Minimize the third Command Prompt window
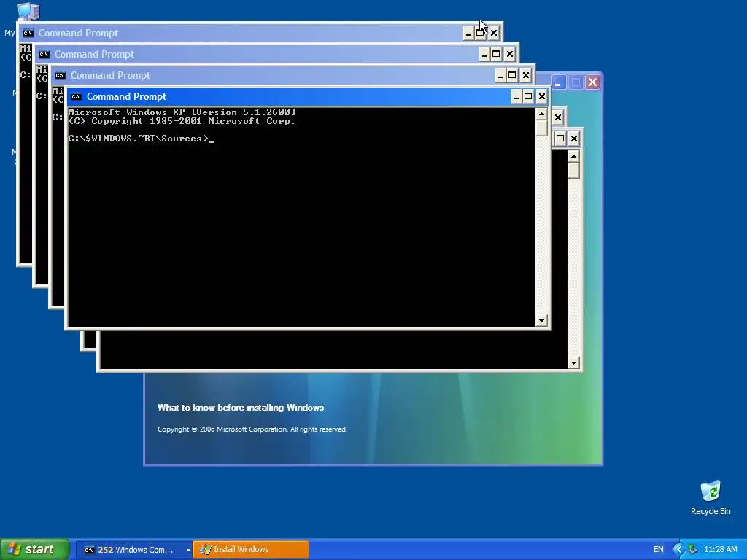 point(500,76)
